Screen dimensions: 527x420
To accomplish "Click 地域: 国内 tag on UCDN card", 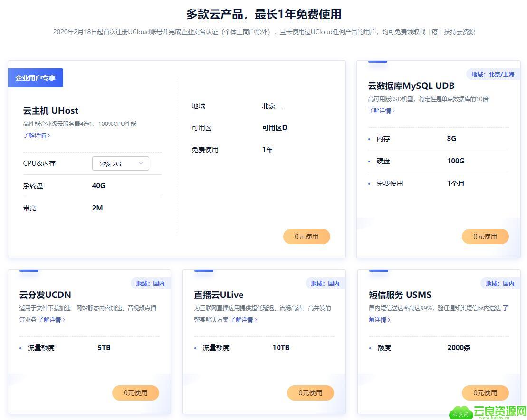I will point(151,284).
